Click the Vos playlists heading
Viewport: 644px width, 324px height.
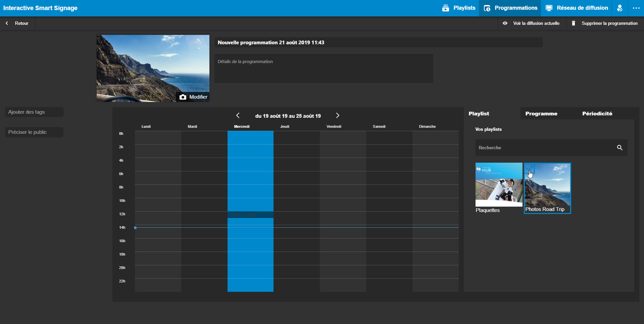(x=489, y=129)
